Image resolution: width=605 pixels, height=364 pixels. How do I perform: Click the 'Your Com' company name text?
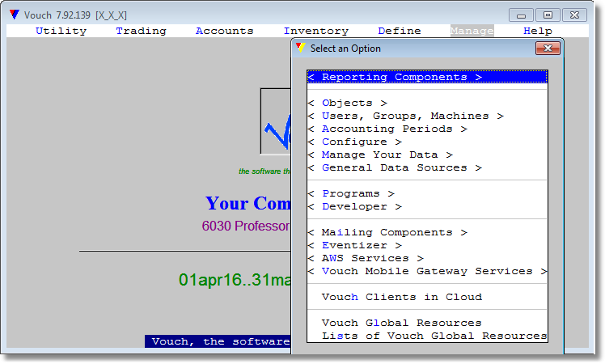pos(248,203)
